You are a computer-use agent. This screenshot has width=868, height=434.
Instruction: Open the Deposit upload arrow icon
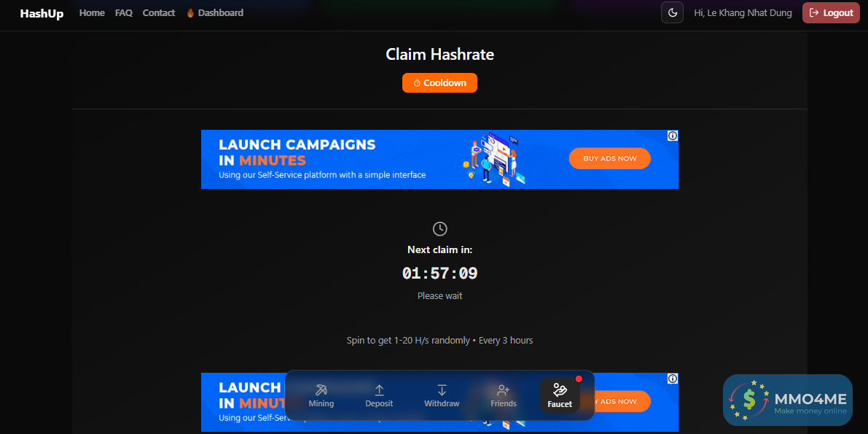point(379,390)
